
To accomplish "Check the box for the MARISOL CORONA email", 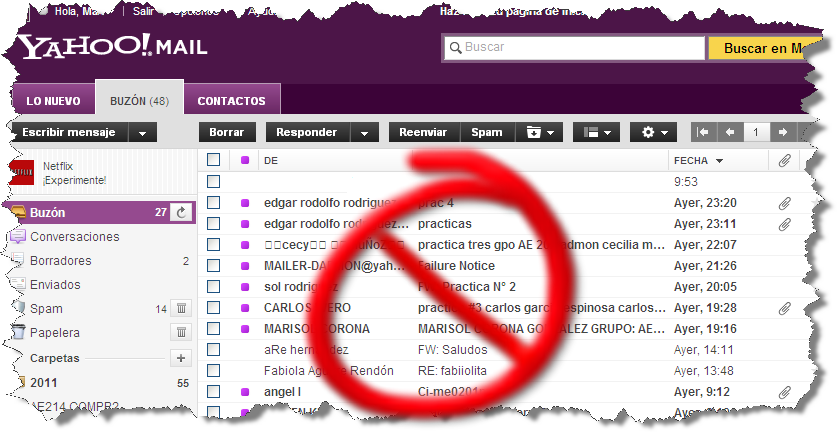I will (214, 328).
